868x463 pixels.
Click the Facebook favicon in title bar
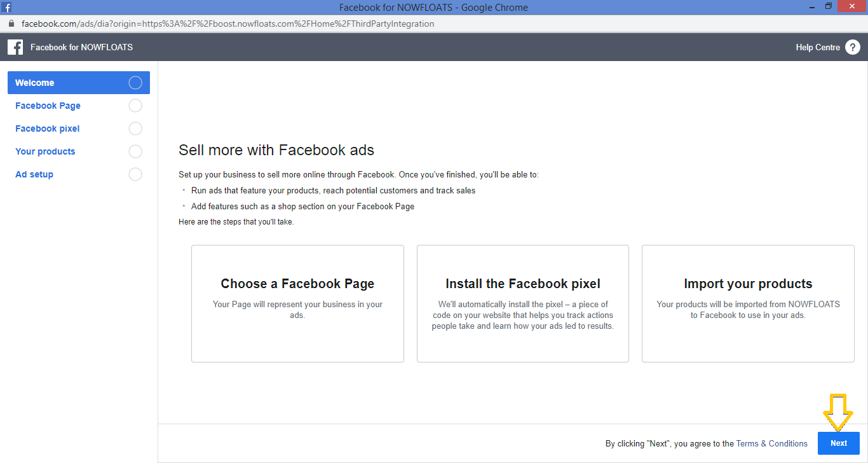click(x=6, y=7)
